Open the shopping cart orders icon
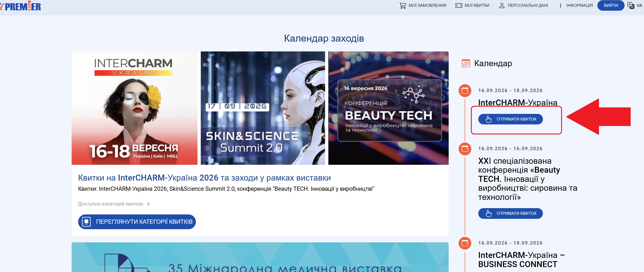This screenshot has width=644, height=272. pyautogui.click(x=403, y=5)
